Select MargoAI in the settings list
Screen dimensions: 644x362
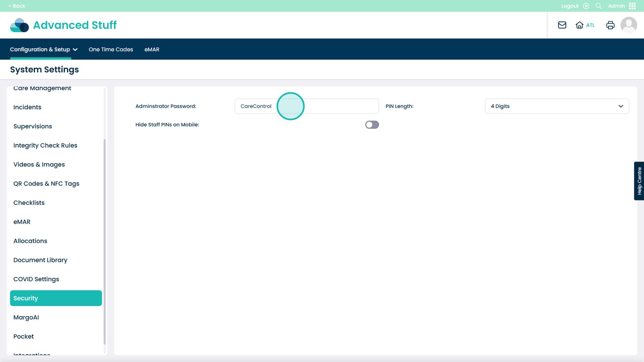pos(26,317)
